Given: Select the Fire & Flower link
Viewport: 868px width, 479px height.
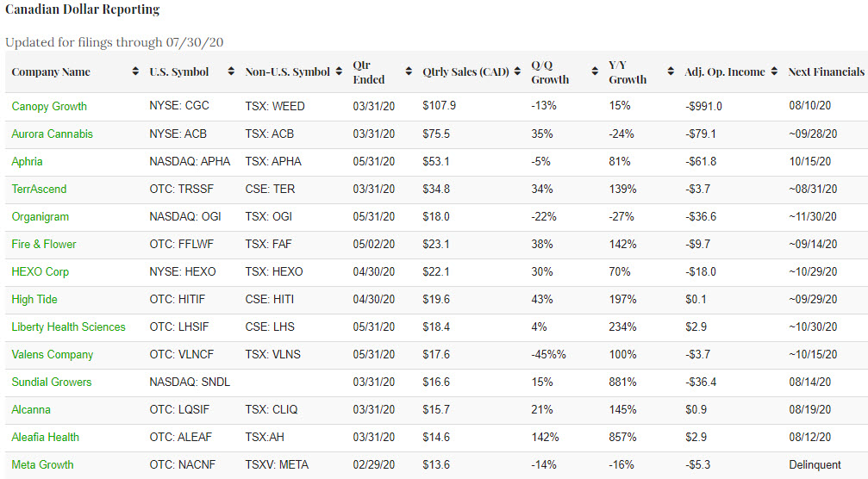Looking at the screenshot, I should pos(44,244).
